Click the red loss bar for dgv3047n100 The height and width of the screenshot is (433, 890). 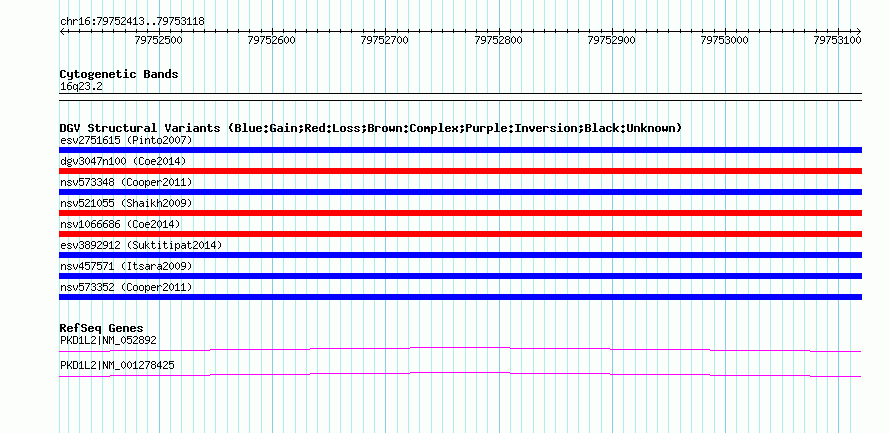tap(460, 171)
